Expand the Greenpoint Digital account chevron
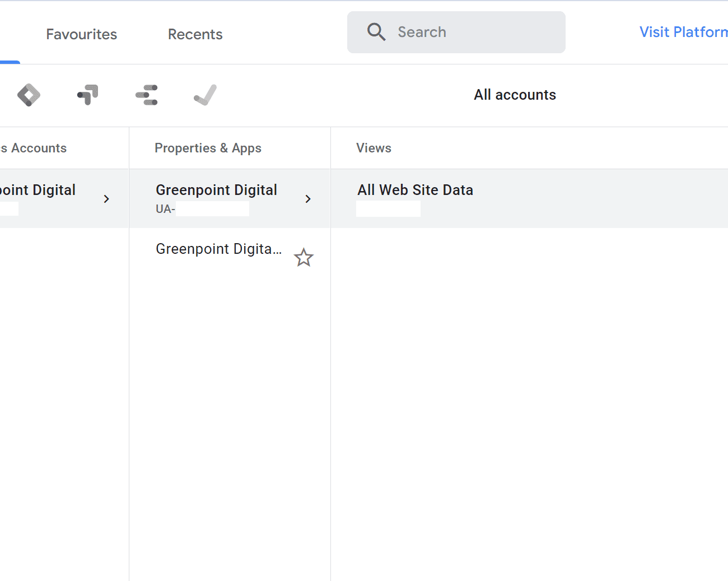Screen dimensions: 728x581 click(106, 199)
